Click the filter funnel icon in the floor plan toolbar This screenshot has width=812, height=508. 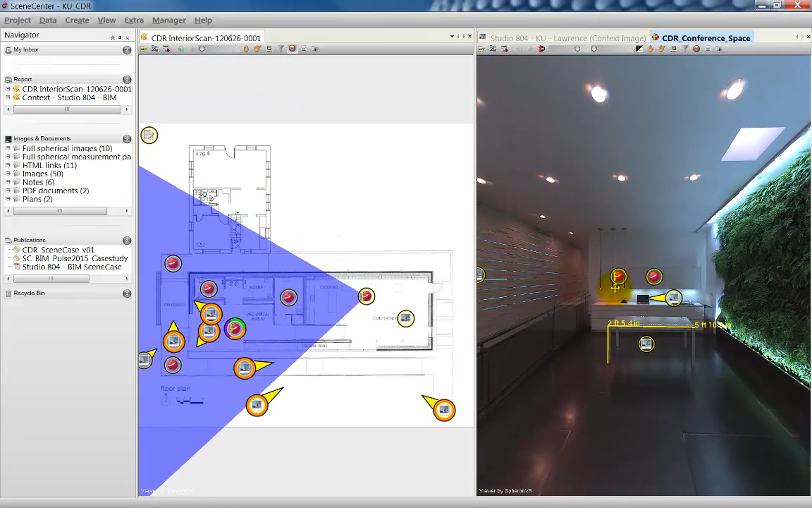point(281,49)
